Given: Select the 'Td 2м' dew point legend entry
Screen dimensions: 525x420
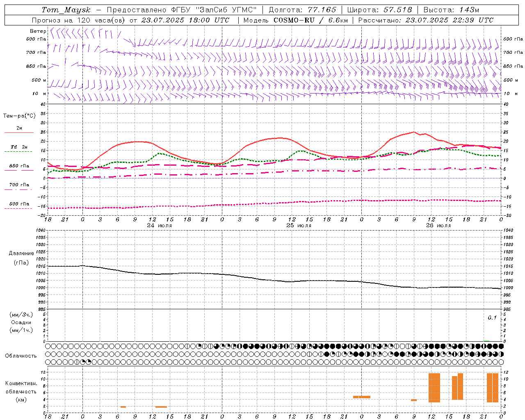Looking at the screenshot, I should pos(19,147).
